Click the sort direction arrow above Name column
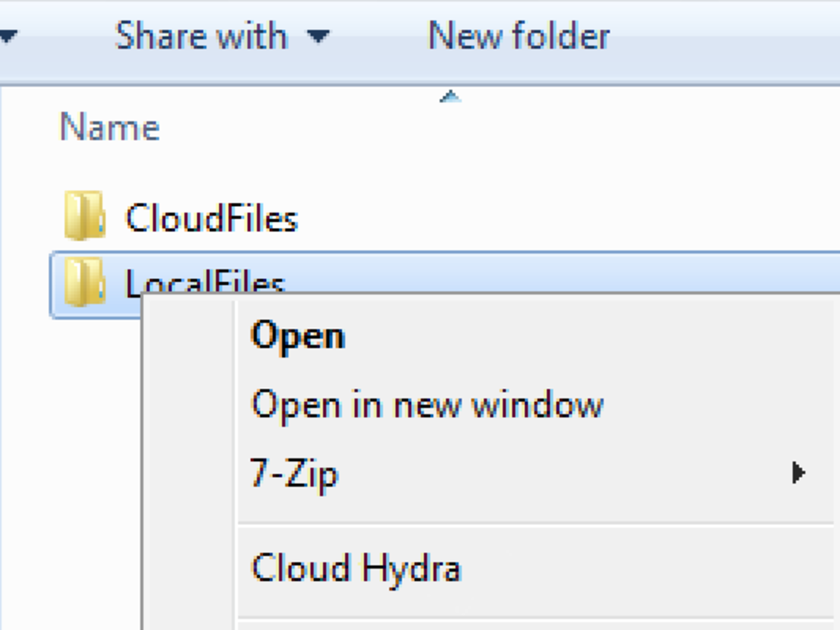The height and width of the screenshot is (630, 840). [450, 96]
